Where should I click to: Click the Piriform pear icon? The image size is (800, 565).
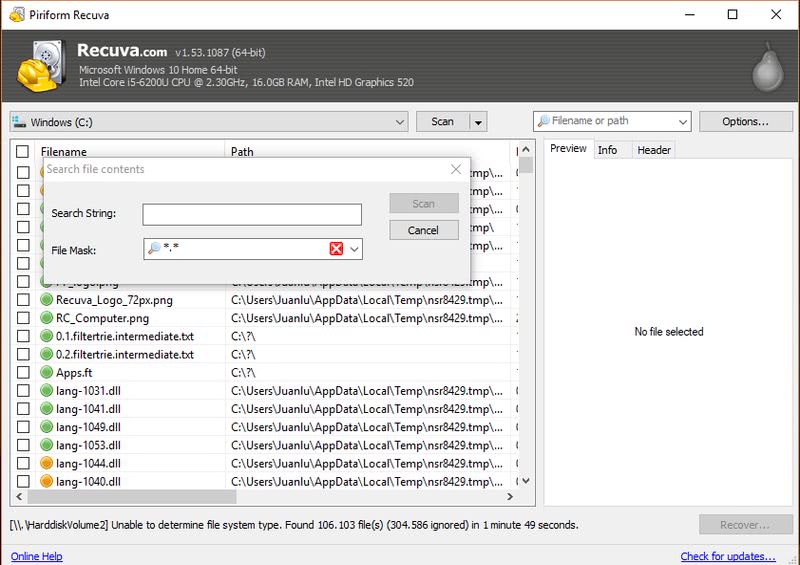pyautogui.click(x=766, y=66)
